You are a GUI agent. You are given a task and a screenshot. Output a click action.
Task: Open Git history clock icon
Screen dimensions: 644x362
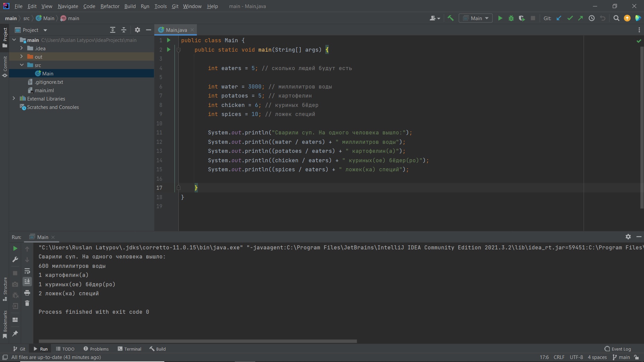click(x=592, y=18)
